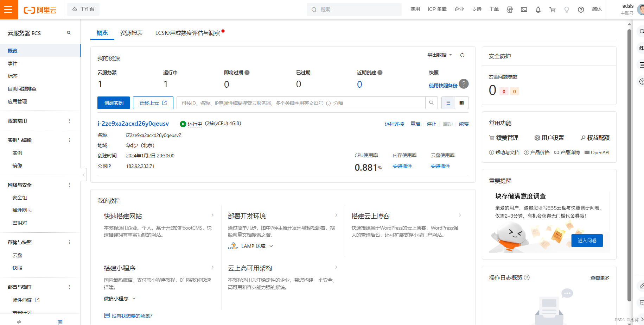644x325 pixels.
Task: Open ICP 备案 menu
Action: 437,10
